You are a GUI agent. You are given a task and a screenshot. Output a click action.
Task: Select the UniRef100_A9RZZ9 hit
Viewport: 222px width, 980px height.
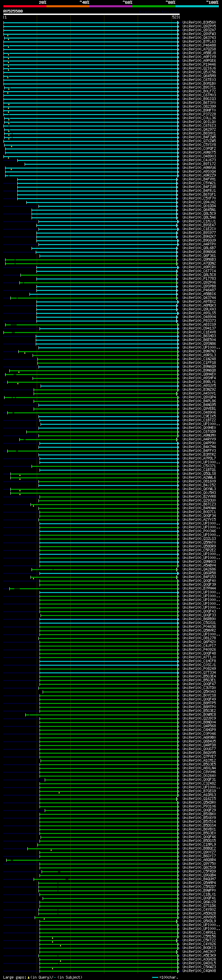tap(199, 175)
